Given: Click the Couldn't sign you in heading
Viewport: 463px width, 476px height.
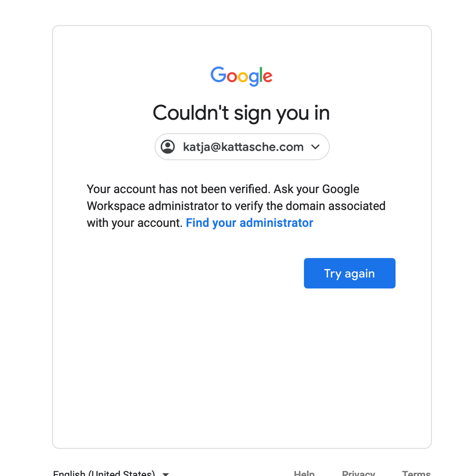Looking at the screenshot, I should pyautogui.click(x=241, y=113).
